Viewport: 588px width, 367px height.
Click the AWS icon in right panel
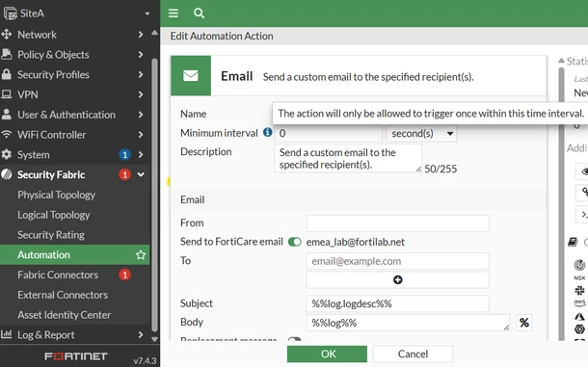click(579, 302)
